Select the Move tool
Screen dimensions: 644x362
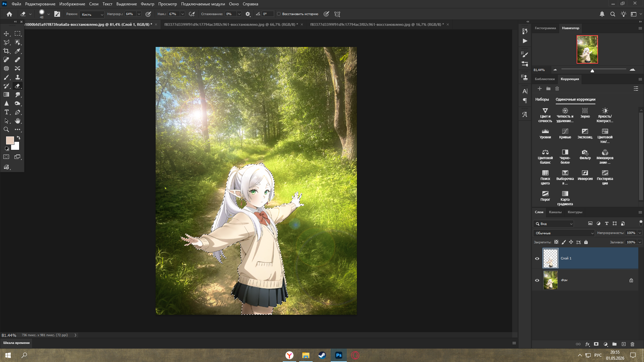[x=6, y=34]
